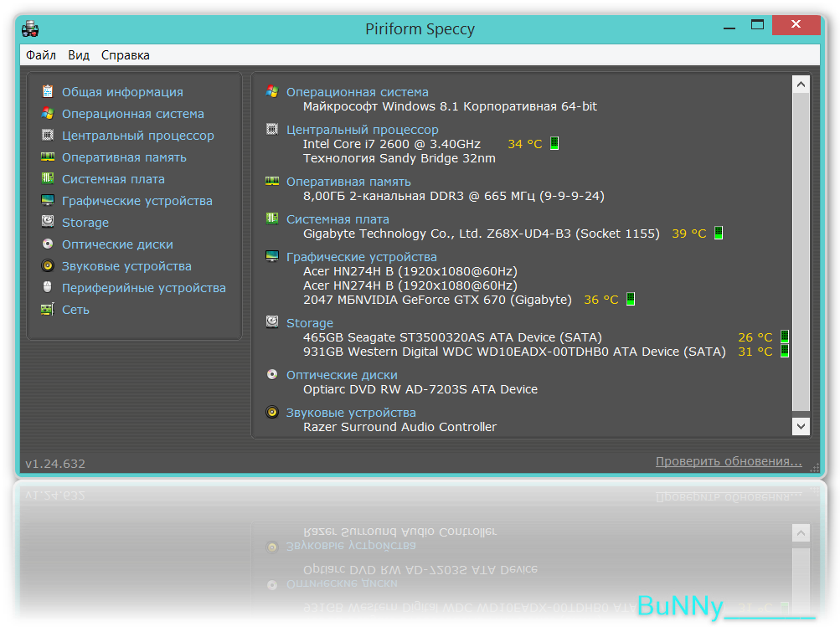Screen dimensions: 840x632
Task: Click the speaker icon in summary panel
Action: tap(272, 412)
